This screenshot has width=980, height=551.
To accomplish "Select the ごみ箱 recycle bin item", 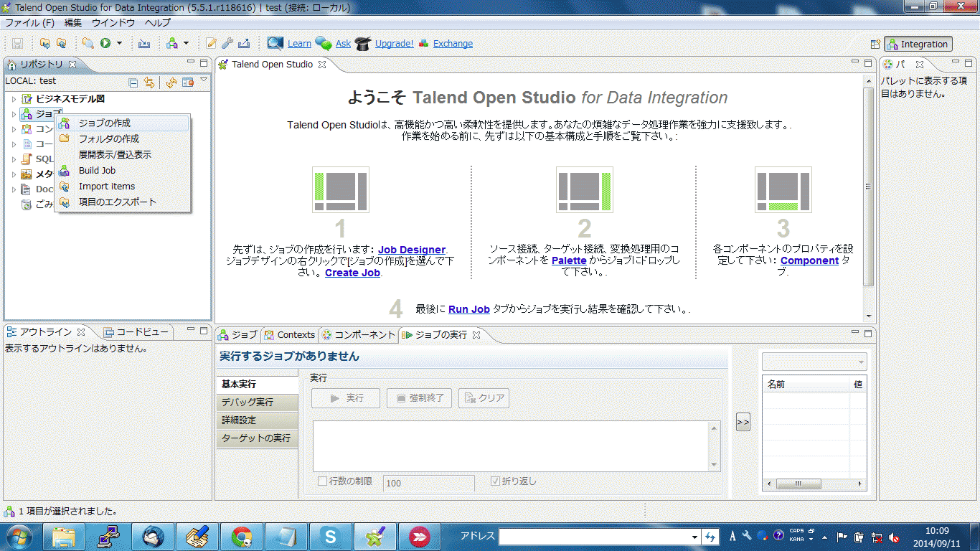I will [x=37, y=204].
